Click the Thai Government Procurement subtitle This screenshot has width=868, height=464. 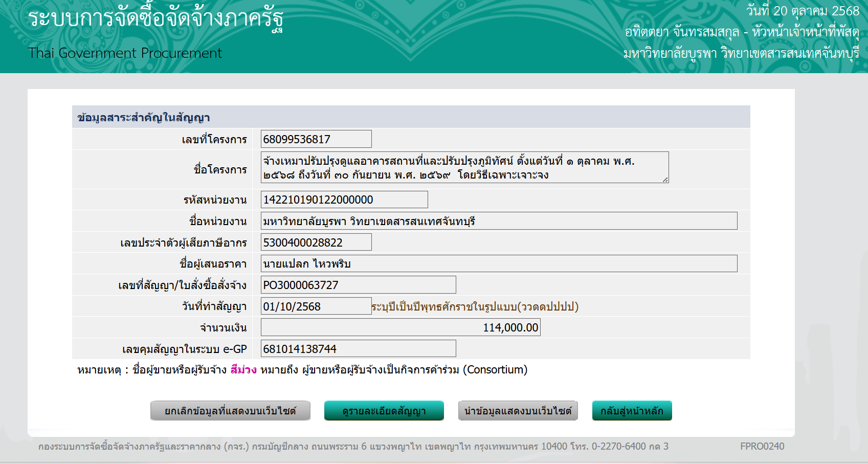[x=125, y=53]
